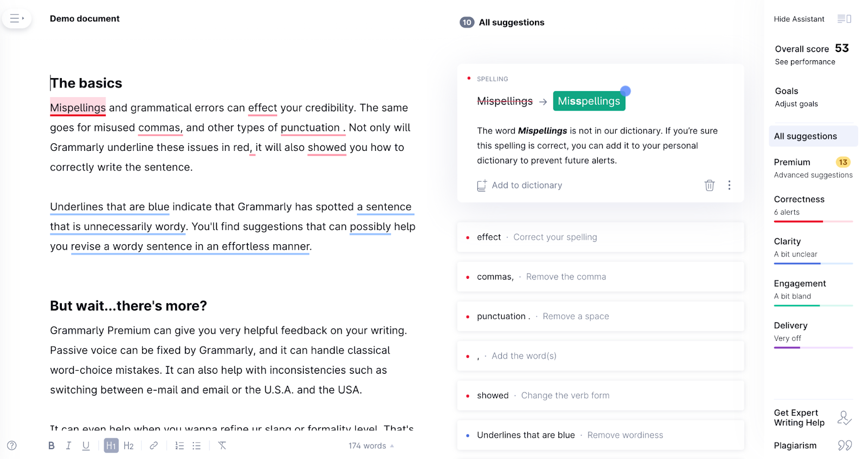Apply italic formatting
The height and width of the screenshot is (459, 868).
pos(68,445)
